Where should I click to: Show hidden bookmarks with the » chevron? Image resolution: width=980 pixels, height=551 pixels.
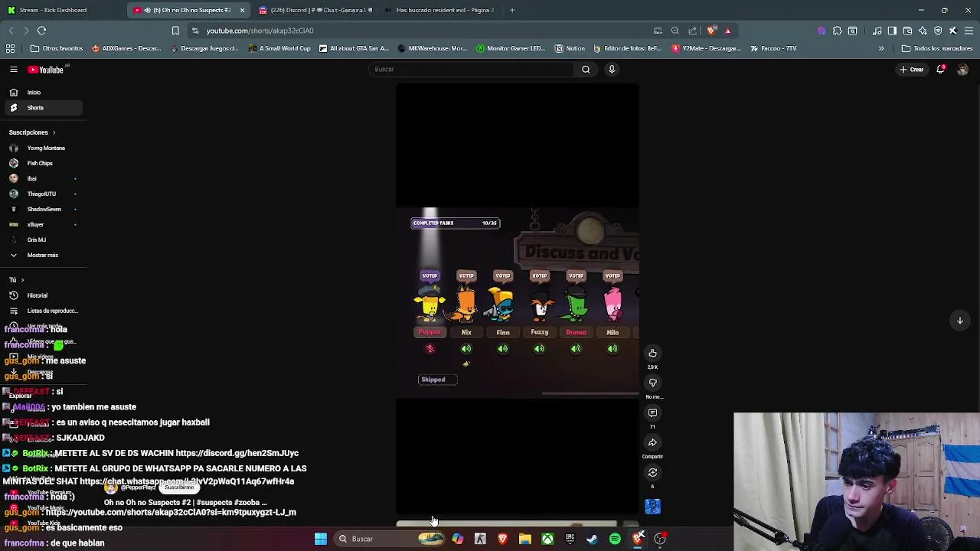click(881, 48)
